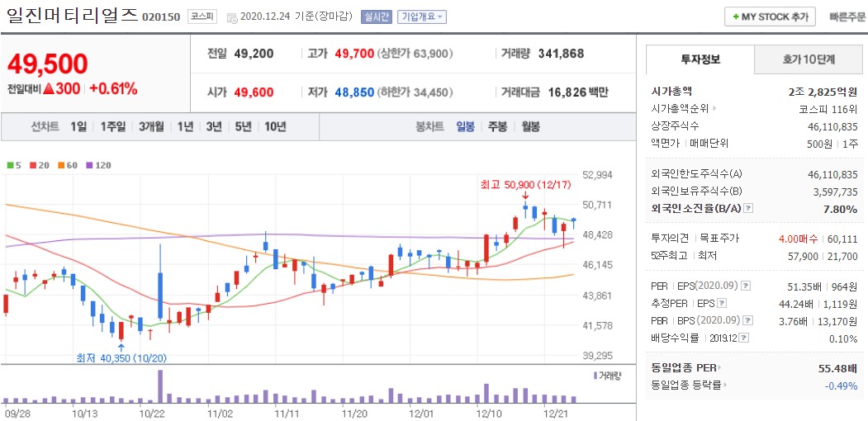Screen dimensions: 868x421
Task: Click the 상한가 63,900 text
Action: 415,54
